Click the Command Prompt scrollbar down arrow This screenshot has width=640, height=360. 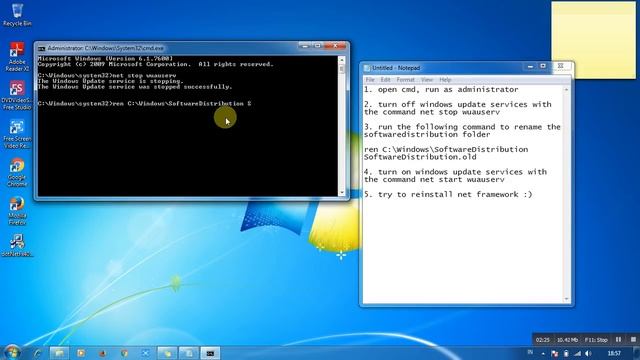[342, 192]
